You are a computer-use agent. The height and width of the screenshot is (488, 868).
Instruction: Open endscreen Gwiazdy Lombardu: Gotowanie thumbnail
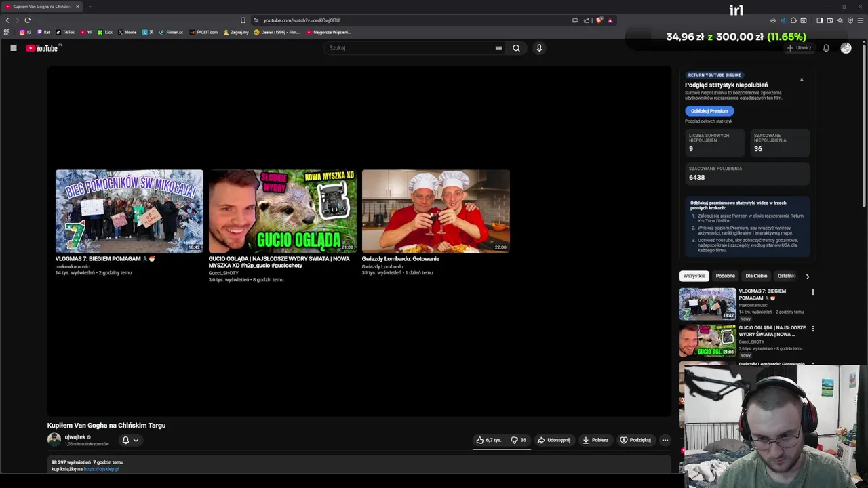(436, 211)
